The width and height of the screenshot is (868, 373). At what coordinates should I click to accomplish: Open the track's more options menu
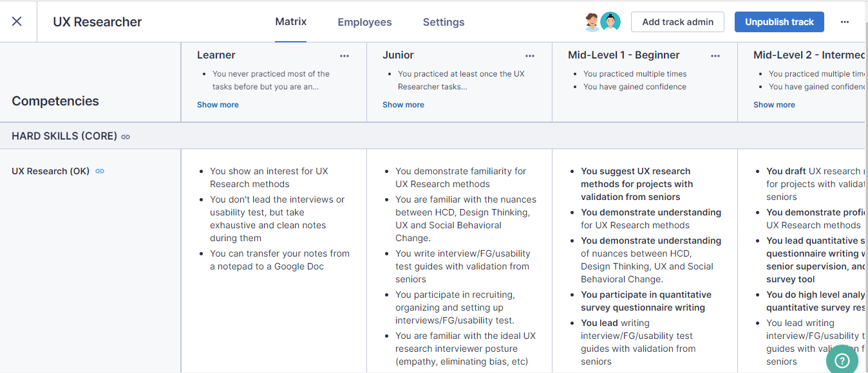pyautogui.click(x=845, y=22)
